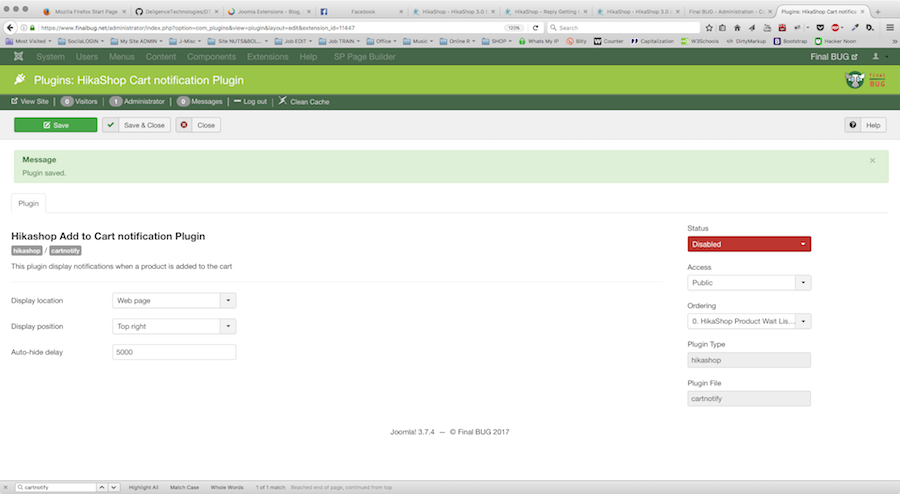This screenshot has height=494, width=900.
Task: Switch to Joomla Extensions Blog tab
Action: coord(269,11)
